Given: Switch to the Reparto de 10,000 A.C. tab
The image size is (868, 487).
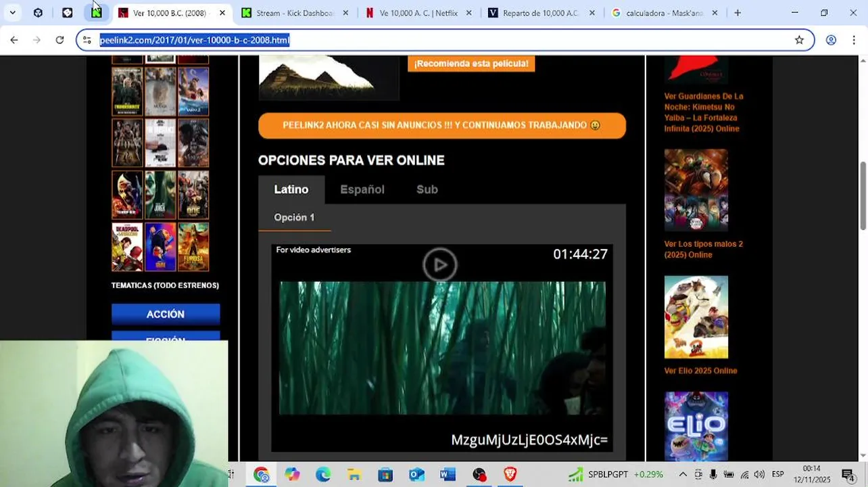Looking at the screenshot, I should 542,13.
